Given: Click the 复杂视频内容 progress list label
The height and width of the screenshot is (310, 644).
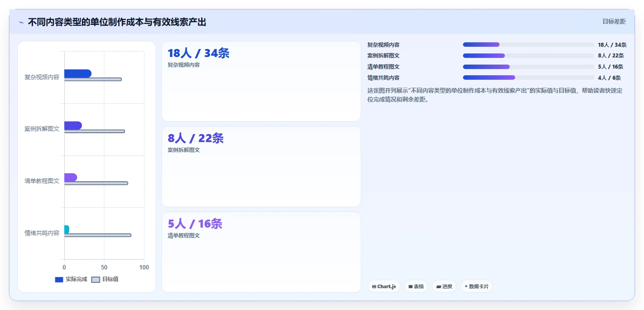Looking at the screenshot, I should click(x=384, y=45).
